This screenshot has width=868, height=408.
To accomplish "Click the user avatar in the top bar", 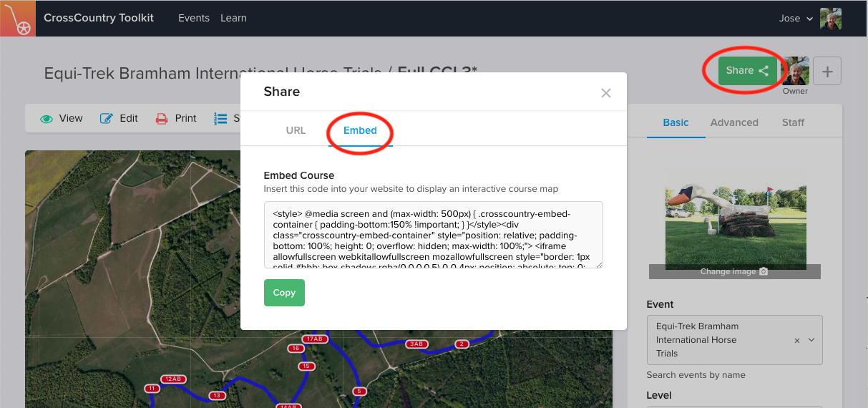I will 830,19.
